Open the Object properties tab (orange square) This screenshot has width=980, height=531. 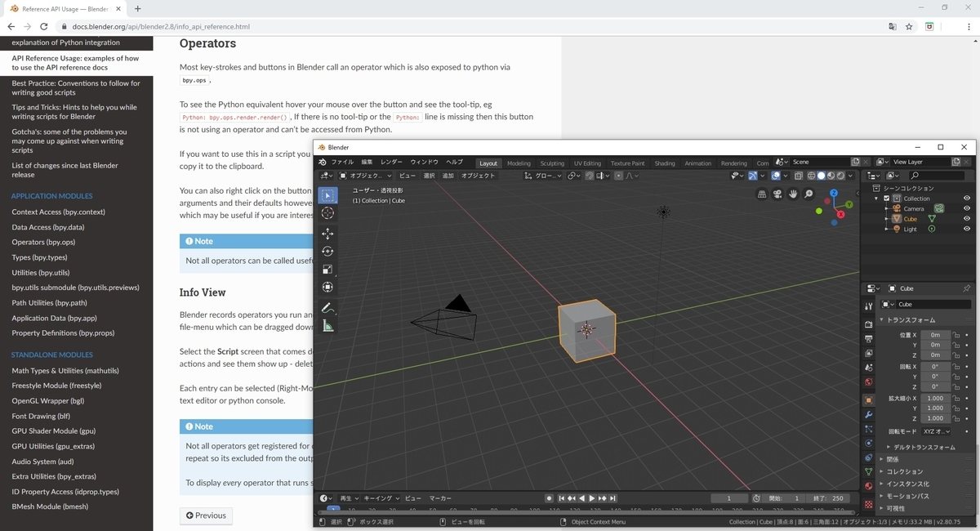(x=868, y=400)
